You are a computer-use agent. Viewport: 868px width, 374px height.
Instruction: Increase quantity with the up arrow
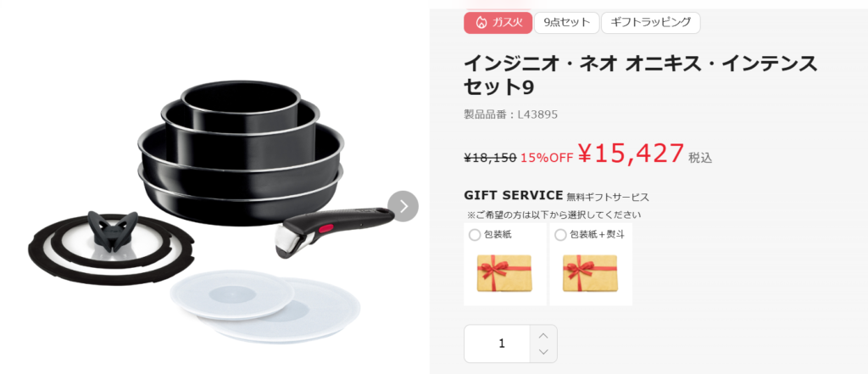point(543,335)
